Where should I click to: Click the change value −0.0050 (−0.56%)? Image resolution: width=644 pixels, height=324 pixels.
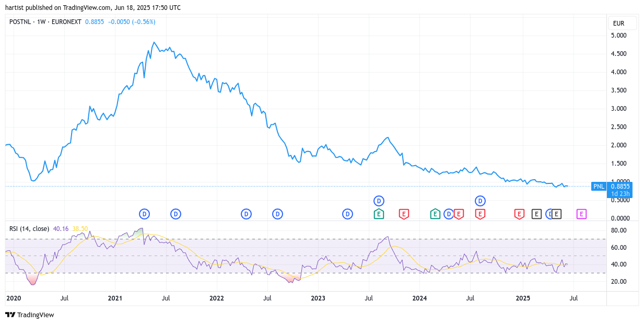click(132, 22)
